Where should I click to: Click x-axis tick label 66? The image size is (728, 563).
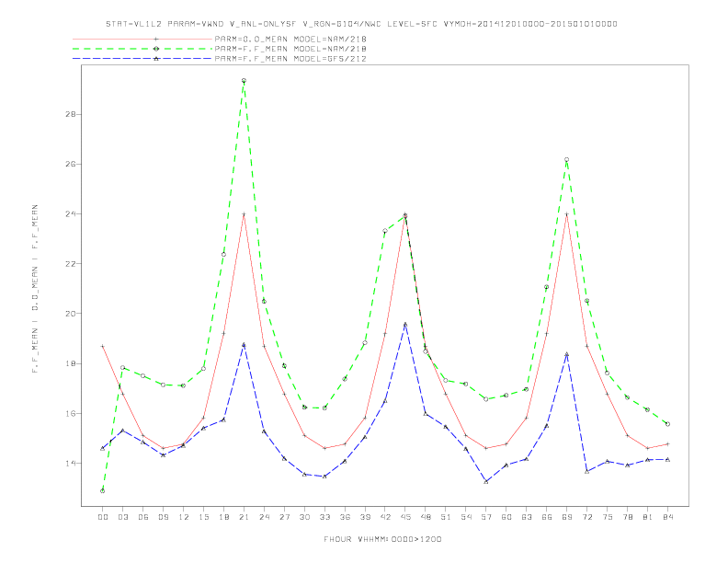tap(547, 517)
